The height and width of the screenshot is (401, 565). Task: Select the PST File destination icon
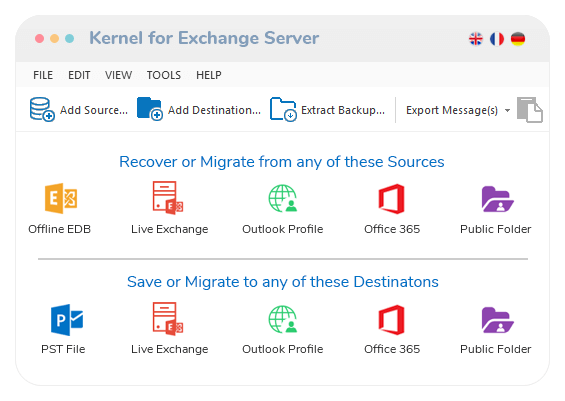click(67, 320)
